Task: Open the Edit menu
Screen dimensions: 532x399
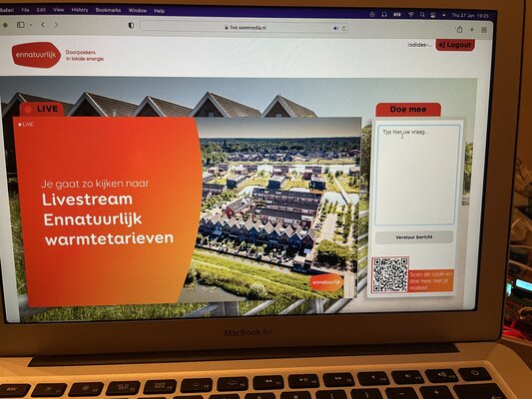Action: [41, 10]
